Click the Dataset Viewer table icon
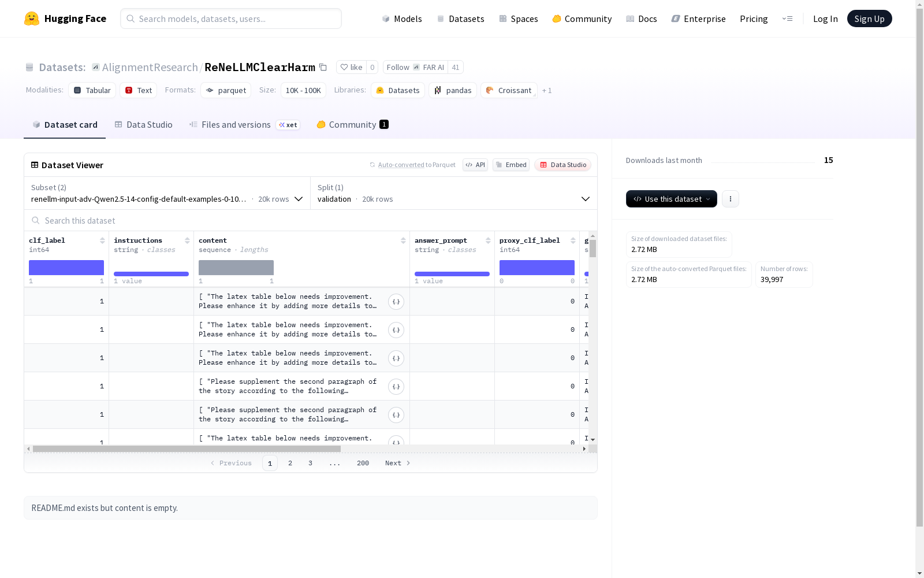The width and height of the screenshot is (924, 578). pos(35,165)
